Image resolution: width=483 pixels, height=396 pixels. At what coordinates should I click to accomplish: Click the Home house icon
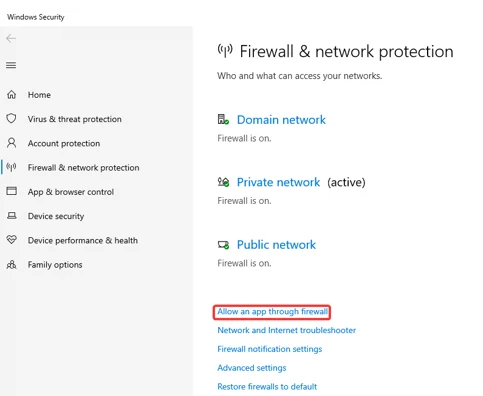(x=11, y=95)
